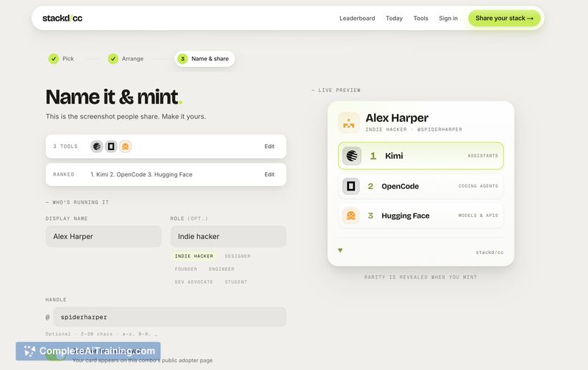Return to the Arrange step
This screenshot has width=588, height=370.
click(126, 59)
